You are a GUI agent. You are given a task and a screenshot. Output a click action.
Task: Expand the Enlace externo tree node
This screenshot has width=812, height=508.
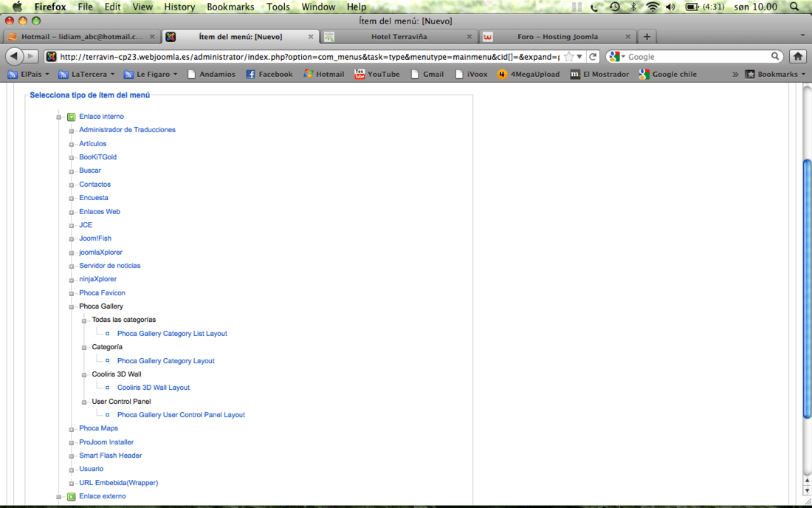pos(58,497)
